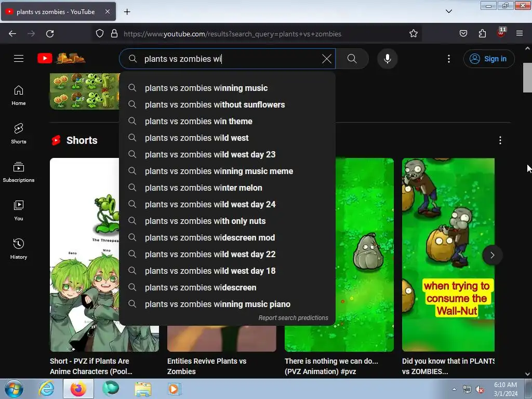Click the muted volume tray icon
This screenshot has width=532, height=399.
[480, 390]
